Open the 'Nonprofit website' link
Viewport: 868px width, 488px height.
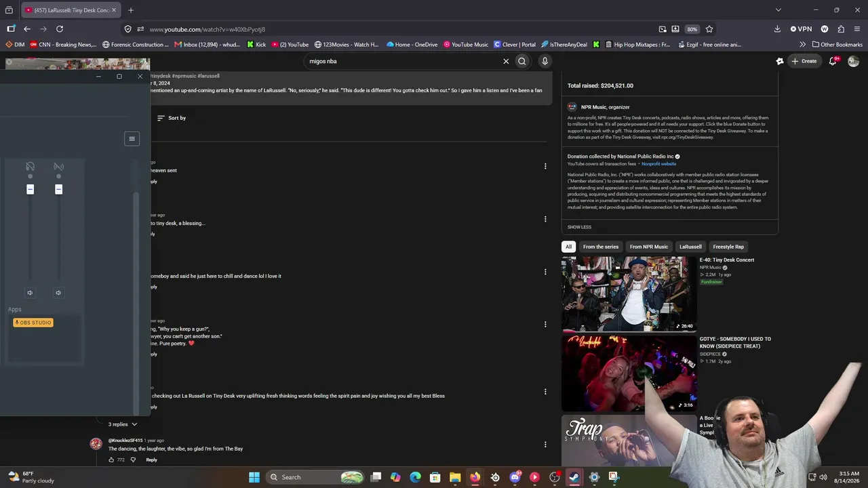[659, 164]
